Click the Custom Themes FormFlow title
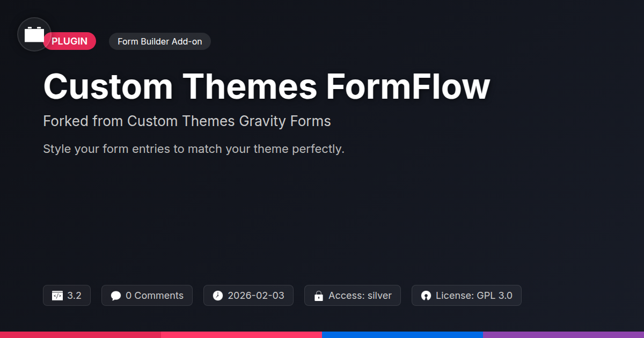 coord(266,86)
